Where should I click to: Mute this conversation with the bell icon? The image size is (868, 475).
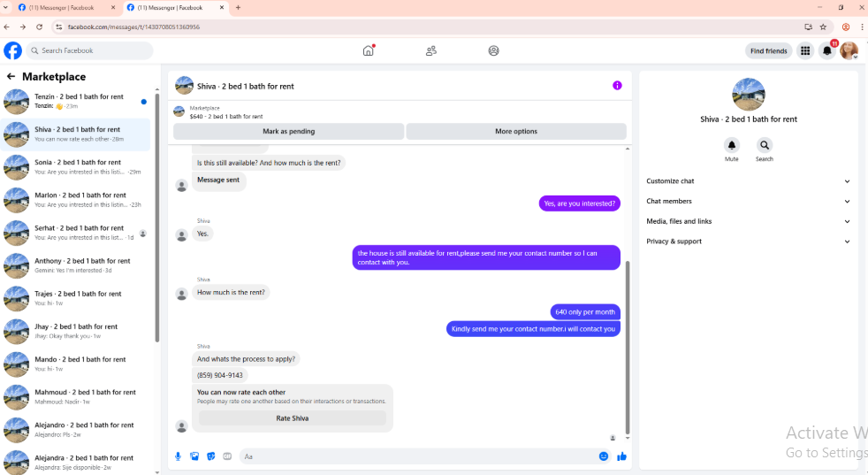click(731, 145)
